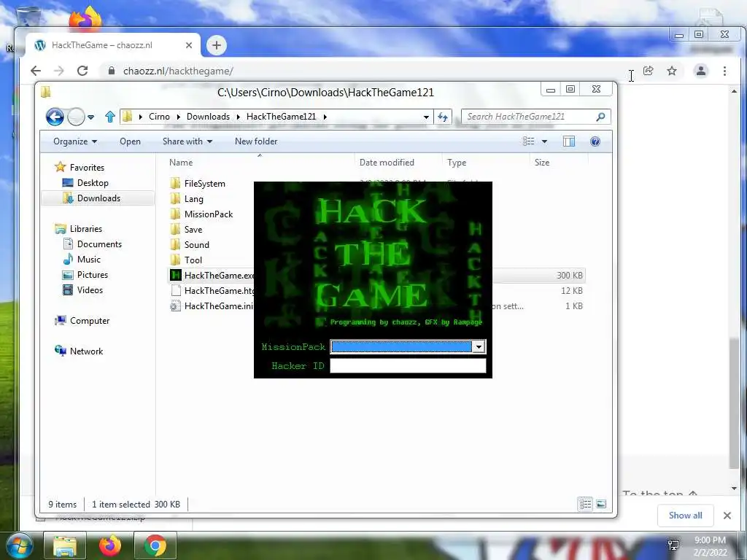The width and height of the screenshot is (747, 560).
Task: Expand the address bar history dropdown
Action: (426, 117)
